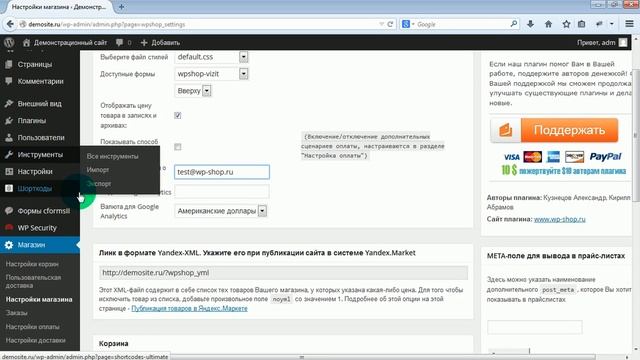The height and width of the screenshot is (360, 640).
Task: Click the Yandex-XML URL field
Action: pyautogui.click(x=283, y=273)
